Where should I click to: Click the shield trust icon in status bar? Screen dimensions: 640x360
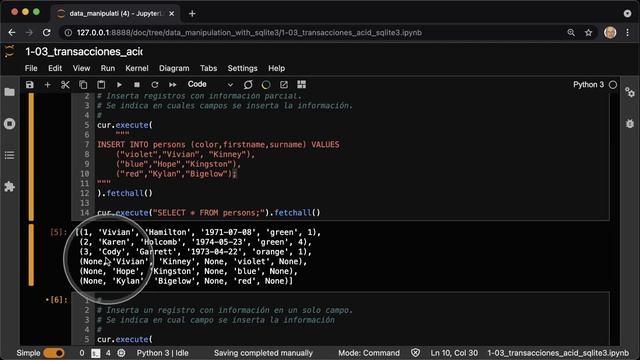pos(416,353)
